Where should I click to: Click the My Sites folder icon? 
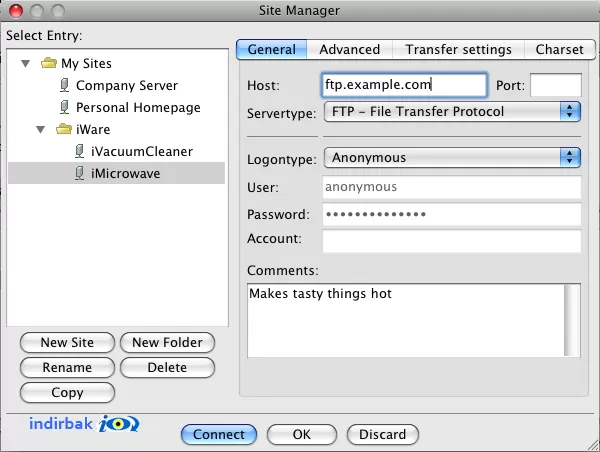click(x=49, y=63)
